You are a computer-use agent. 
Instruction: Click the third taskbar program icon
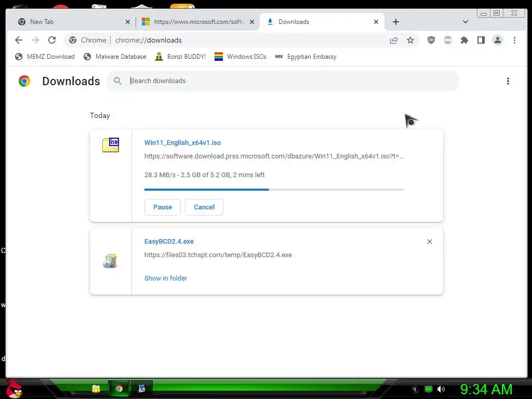[141, 389]
